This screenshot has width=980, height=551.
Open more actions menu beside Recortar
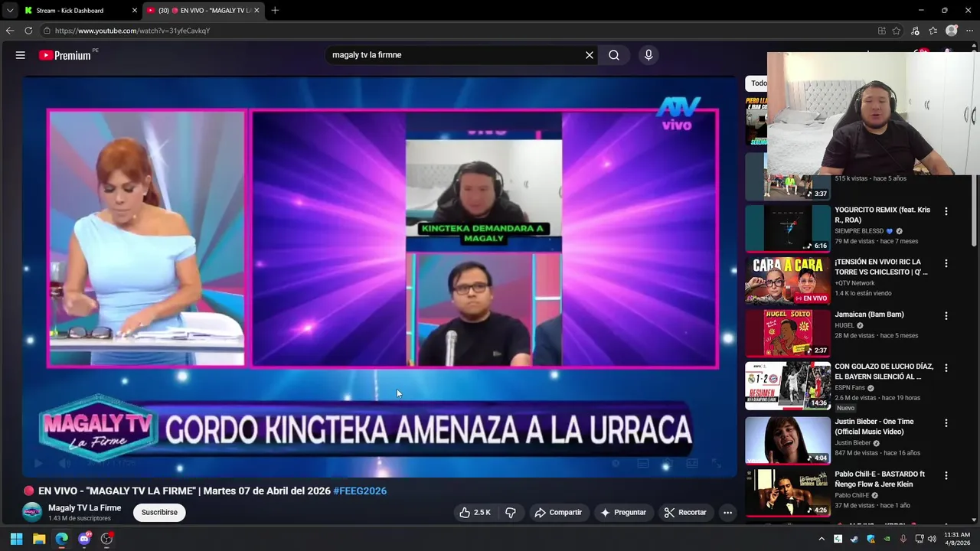(x=728, y=513)
